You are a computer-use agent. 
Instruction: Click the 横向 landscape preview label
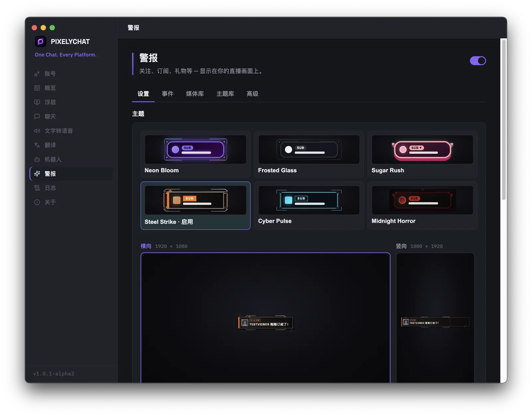tap(146, 246)
